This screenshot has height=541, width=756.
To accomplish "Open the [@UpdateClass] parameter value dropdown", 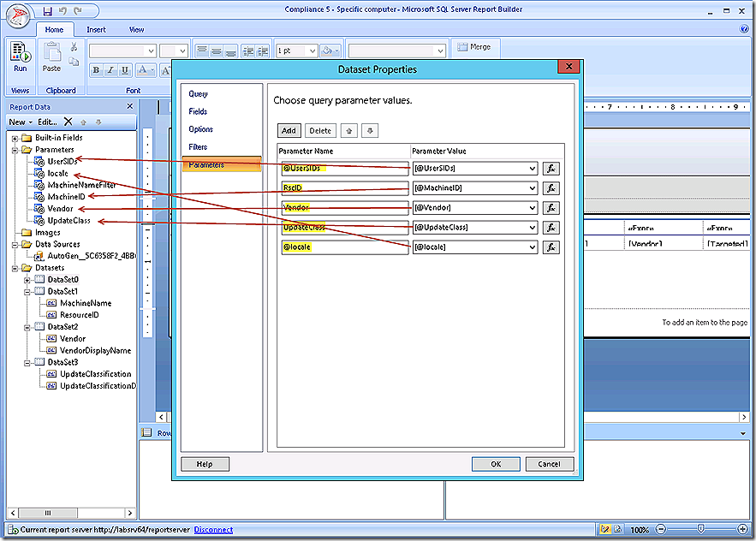I will [x=533, y=228].
